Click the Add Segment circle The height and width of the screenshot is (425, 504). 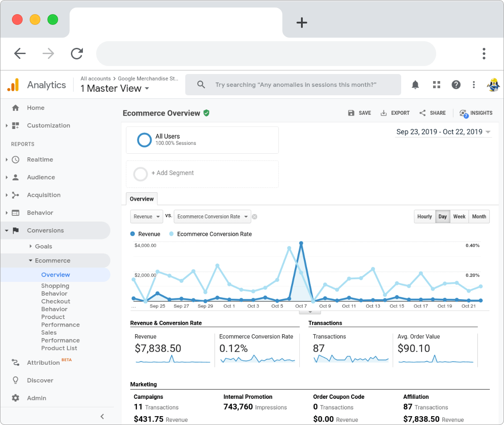141,174
